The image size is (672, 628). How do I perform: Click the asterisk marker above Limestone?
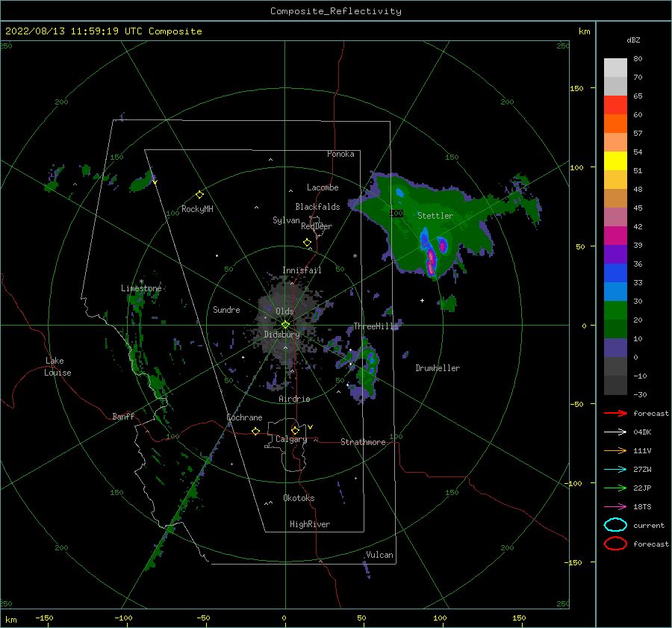141,282
